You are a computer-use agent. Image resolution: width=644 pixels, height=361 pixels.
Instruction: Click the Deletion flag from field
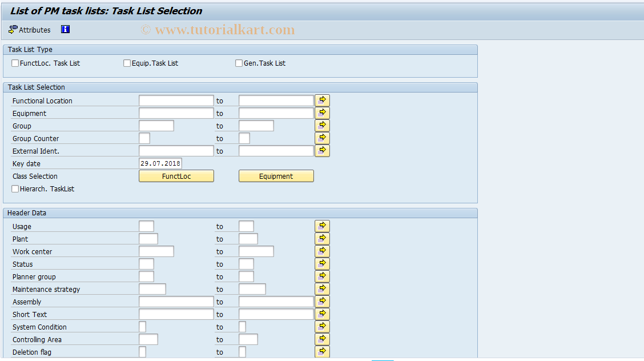coord(142,352)
